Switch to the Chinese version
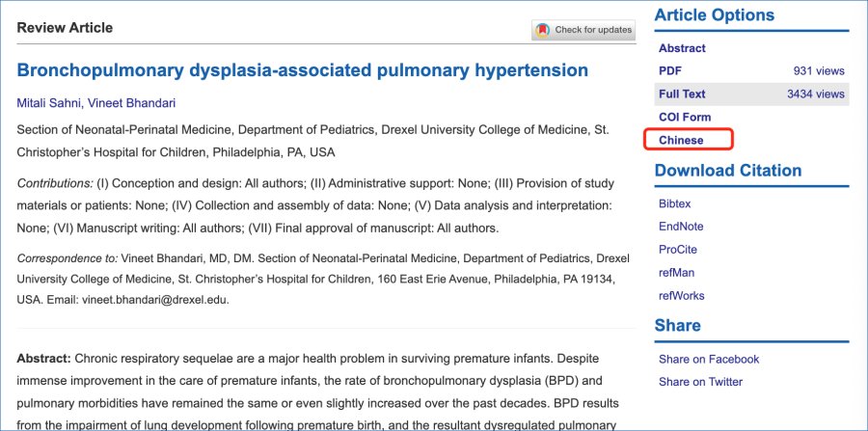The height and width of the screenshot is (431, 868). click(x=681, y=140)
